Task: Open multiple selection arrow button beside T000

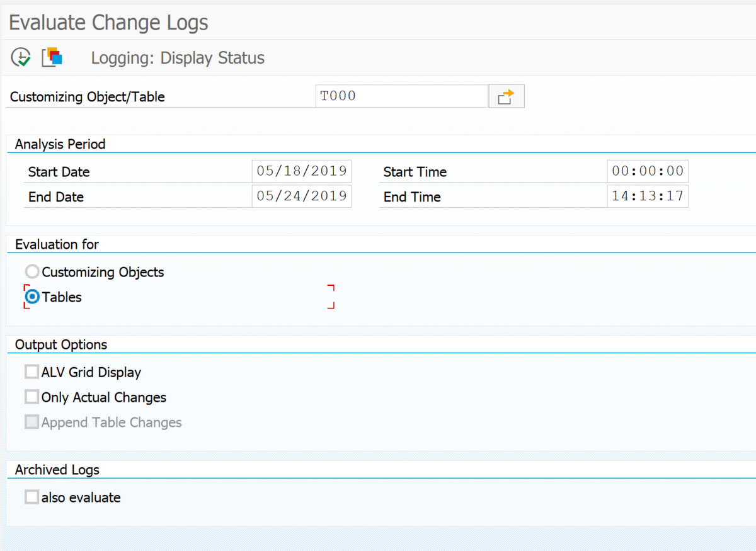Action: click(507, 96)
